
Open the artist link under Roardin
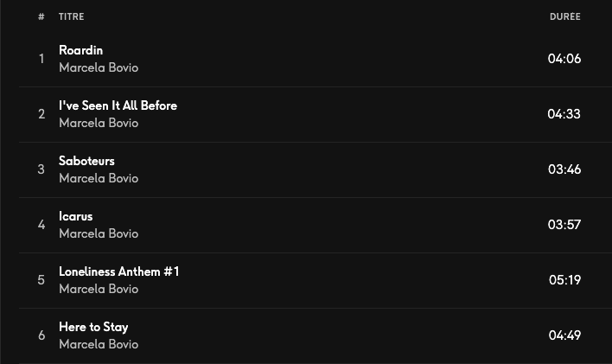point(99,67)
